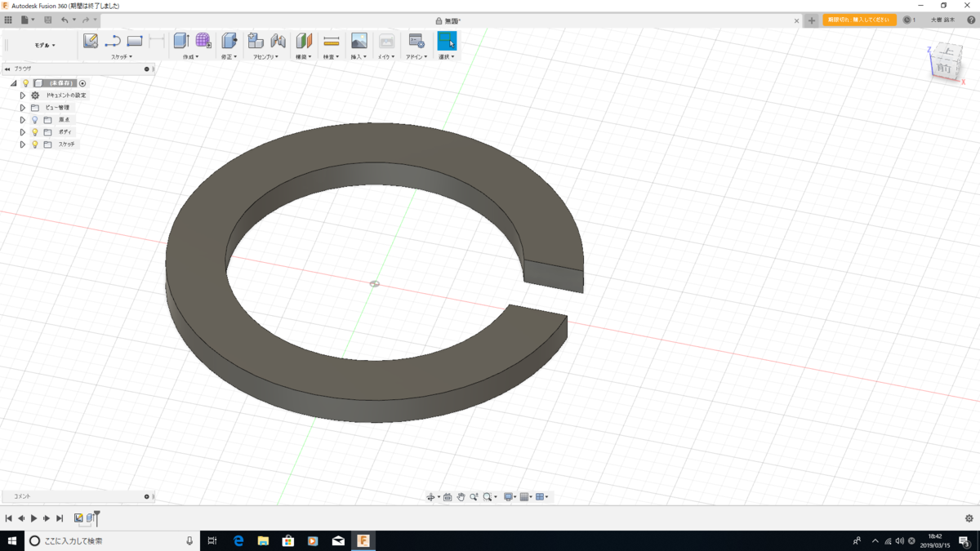The image size is (980, 551).
Task: Toggle visibility bulb of the root component
Action: [25, 83]
